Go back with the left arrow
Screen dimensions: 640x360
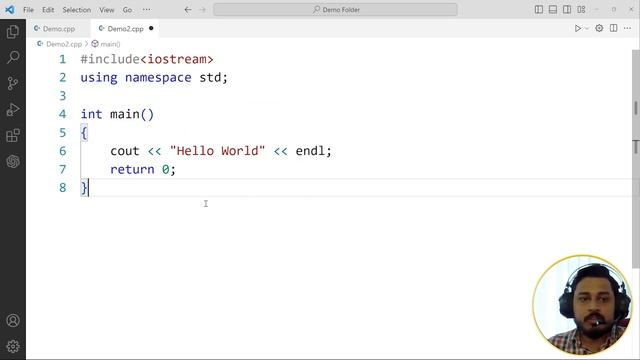(188, 9)
